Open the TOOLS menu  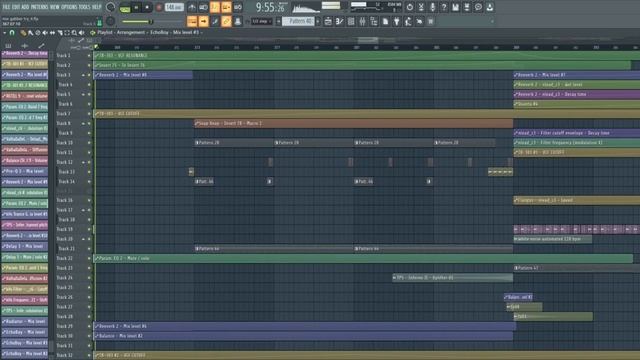(85, 7)
